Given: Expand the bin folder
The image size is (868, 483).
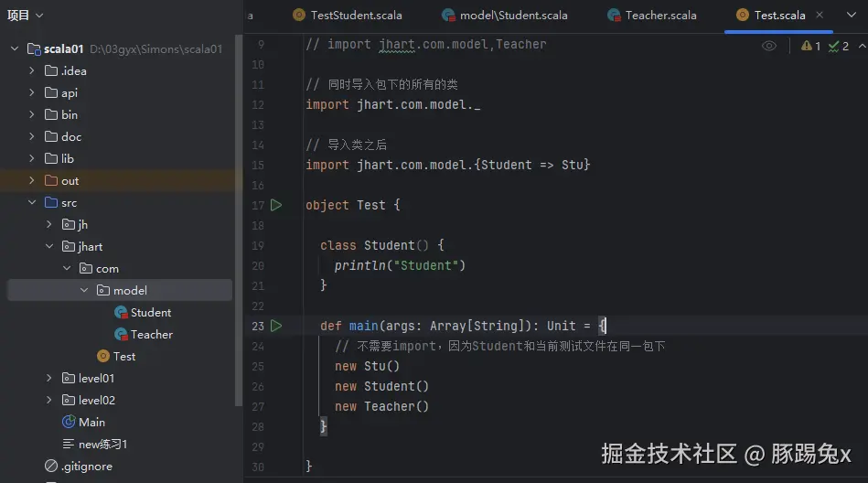Looking at the screenshot, I should [x=31, y=114].
